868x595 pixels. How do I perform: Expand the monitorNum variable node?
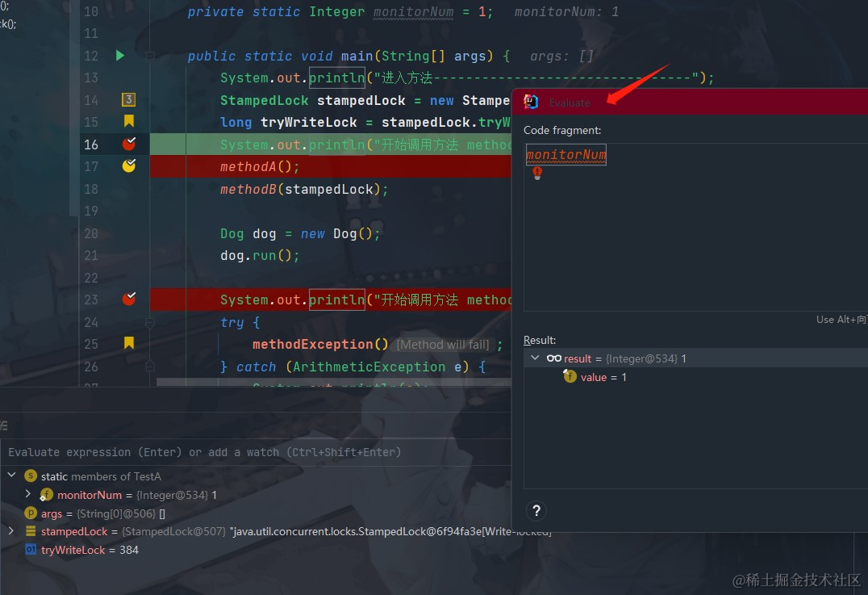coord(28,494)
